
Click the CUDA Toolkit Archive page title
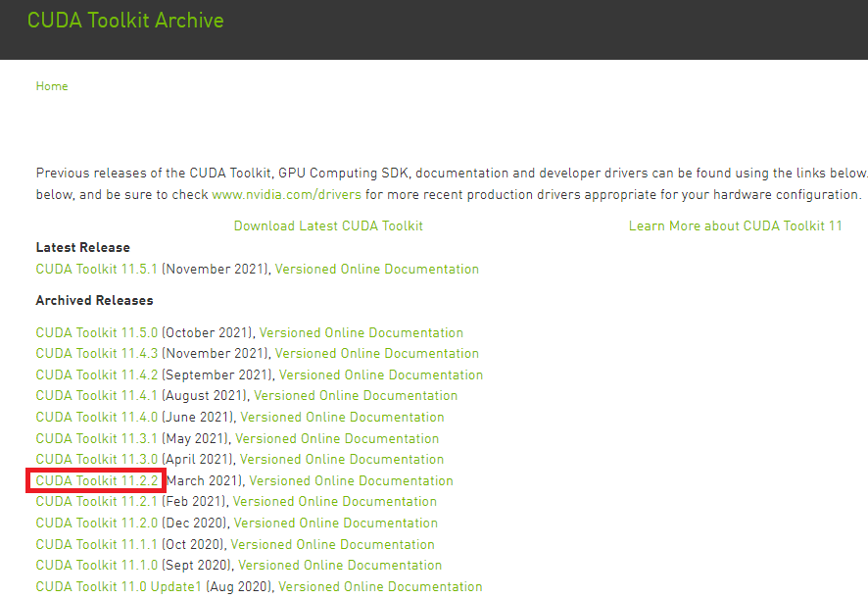[x=125, y=21]
